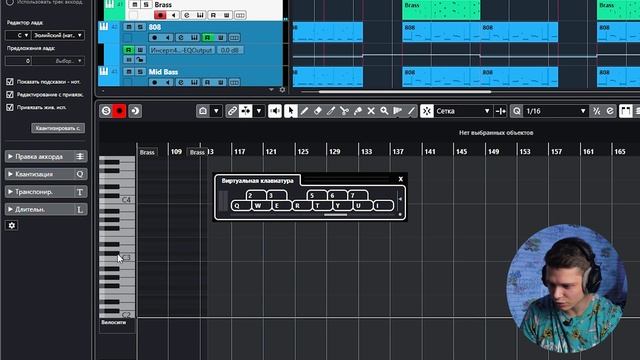Toggle Snap on/off icon beside Сетка
This screenshot has height=360, width=640.
point(427,111)
